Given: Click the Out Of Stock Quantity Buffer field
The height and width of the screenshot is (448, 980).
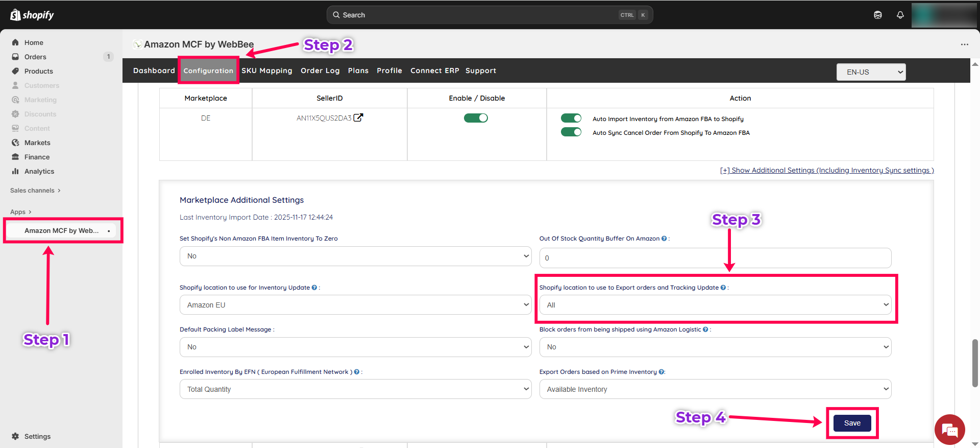Looking at the screenshot, I should coord(715,258).
